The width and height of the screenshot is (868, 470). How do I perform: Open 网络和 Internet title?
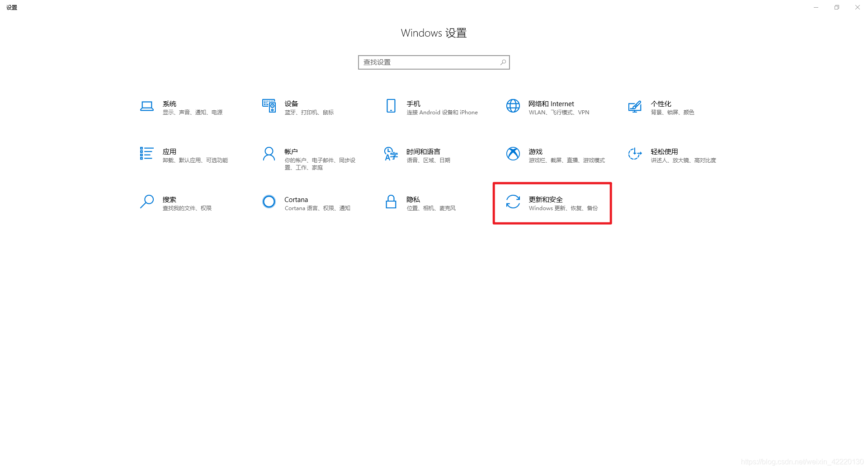(x=552, y=104)
